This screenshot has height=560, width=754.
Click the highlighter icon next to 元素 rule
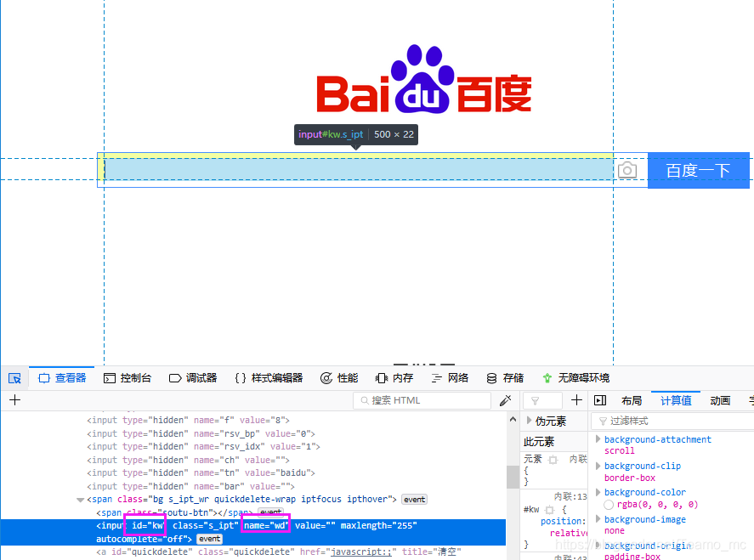[x=553, y=460]
